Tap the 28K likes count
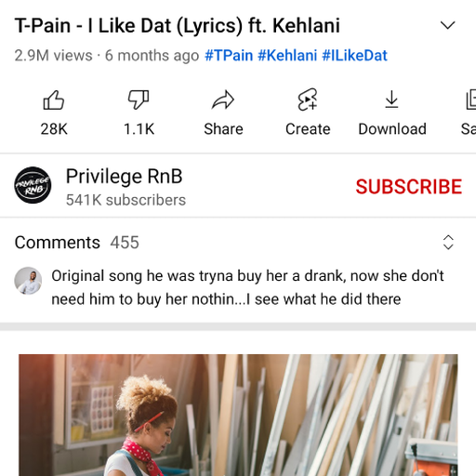 (x=54, y=129)
